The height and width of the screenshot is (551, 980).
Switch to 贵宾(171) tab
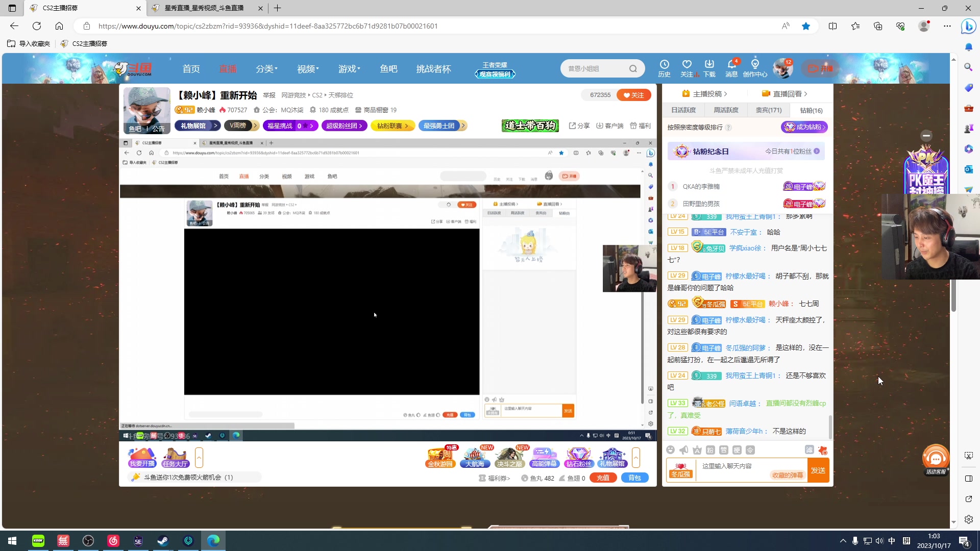click(768, 110)
